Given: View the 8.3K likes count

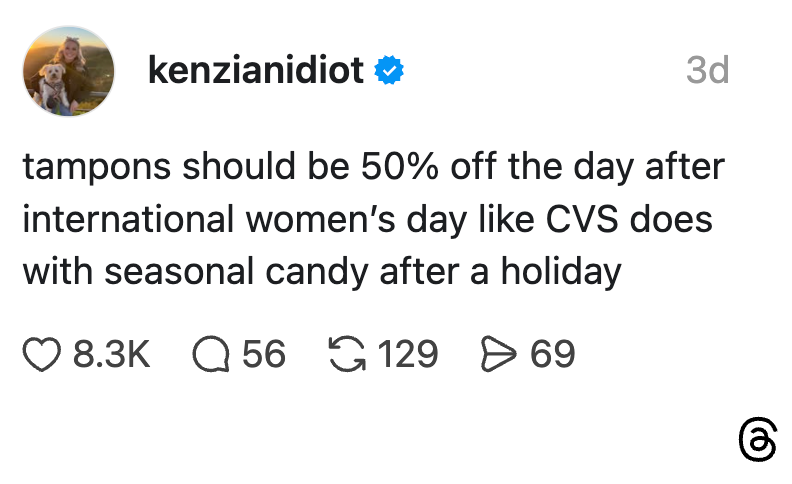Looking at the screenshot, I should click(112, 354).
